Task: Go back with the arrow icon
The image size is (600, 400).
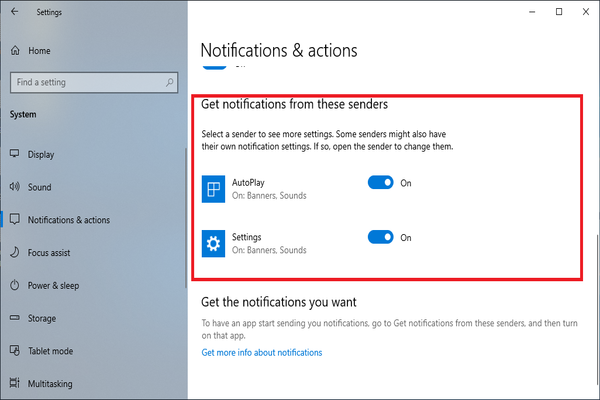Action: pyautogui.click(x=15, y=12)
